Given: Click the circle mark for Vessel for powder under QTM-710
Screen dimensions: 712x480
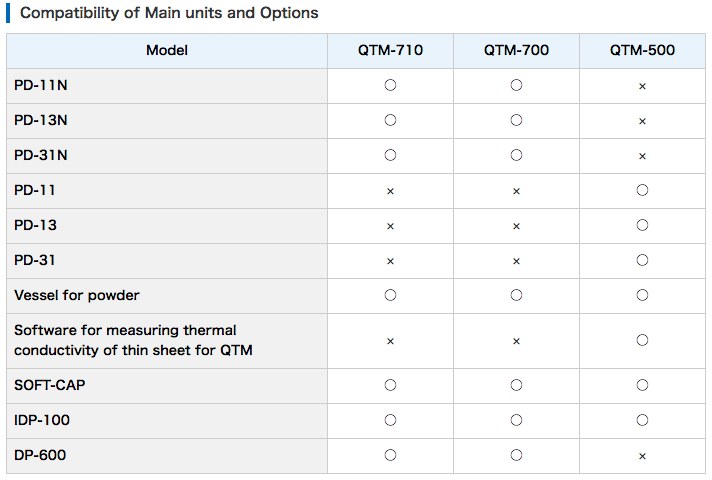Looking at the screenshot, I should (x=390, y=295).
